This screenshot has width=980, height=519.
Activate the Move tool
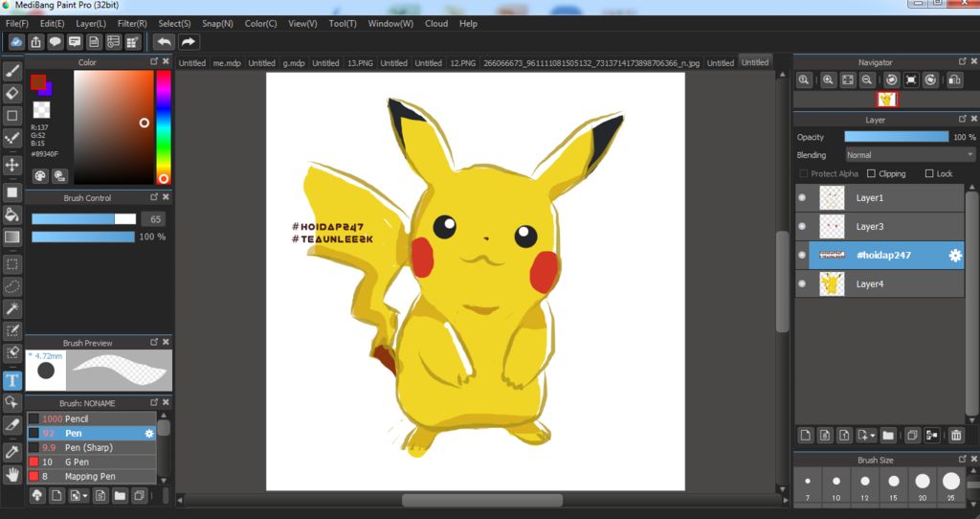pyautogui.click(x=11, y=165)
